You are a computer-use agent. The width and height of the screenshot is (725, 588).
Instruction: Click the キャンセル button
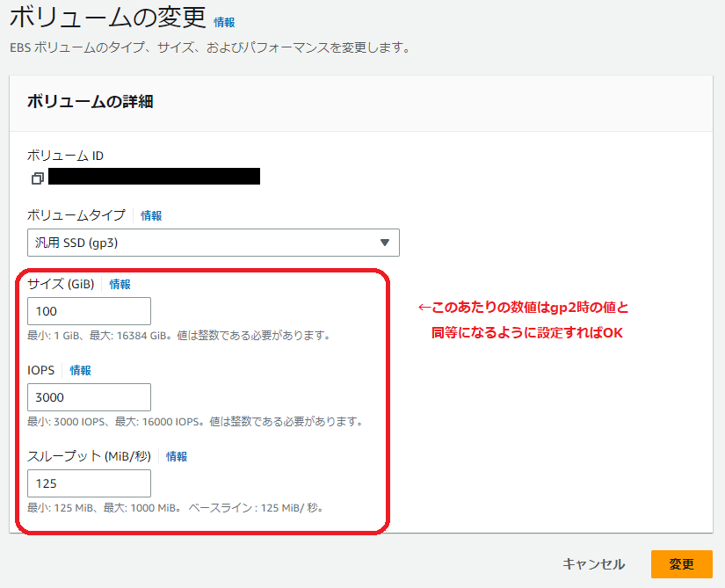(594, 564)
